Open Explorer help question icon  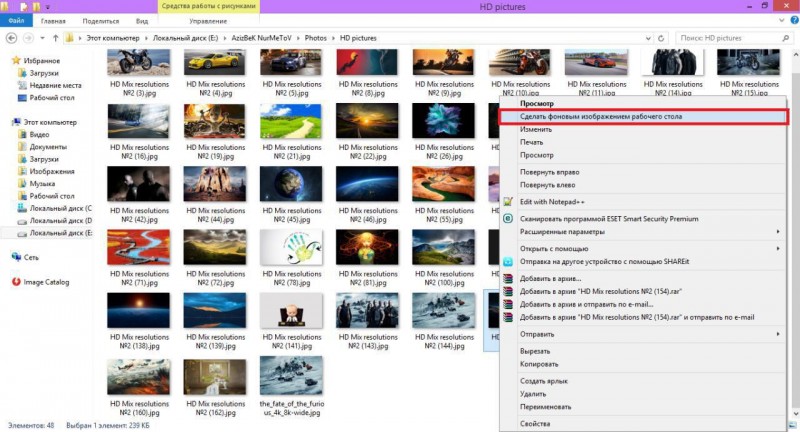pyautogui.click(x=794, y=20)
